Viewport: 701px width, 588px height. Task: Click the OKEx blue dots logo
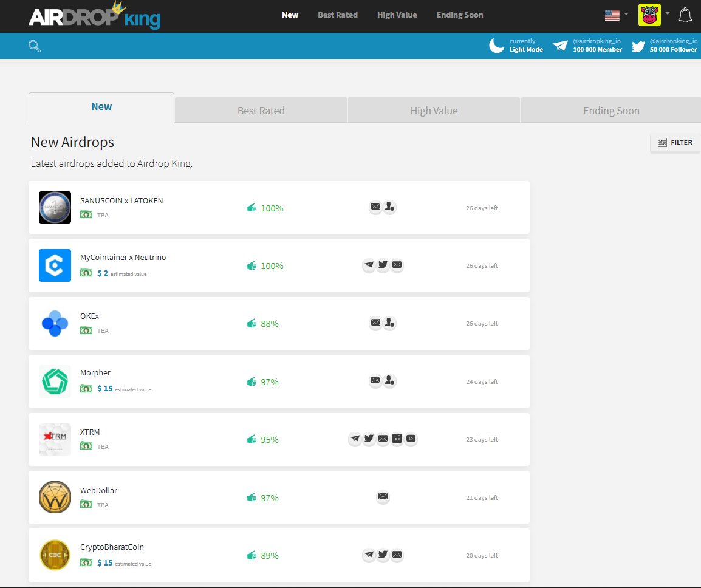pos(55,323)
